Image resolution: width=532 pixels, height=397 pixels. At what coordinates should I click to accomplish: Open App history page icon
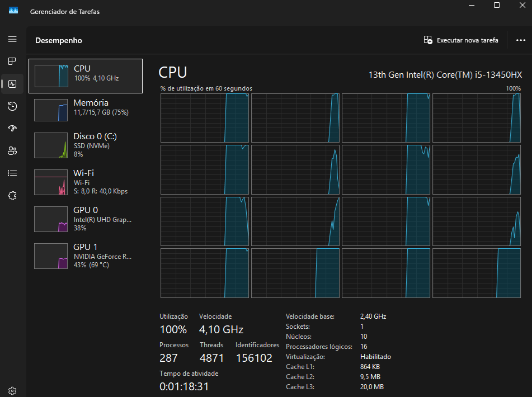(12, 106)
